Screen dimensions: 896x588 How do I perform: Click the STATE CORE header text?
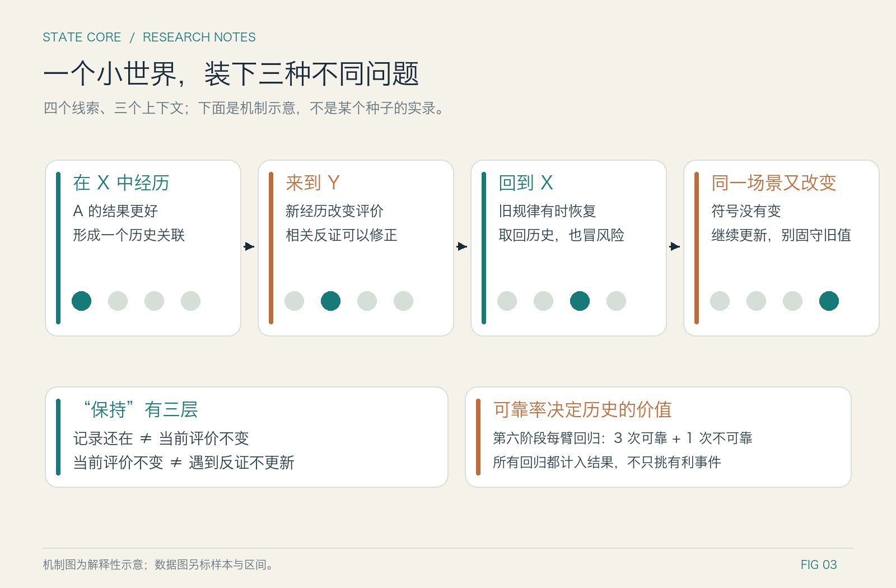point(82,37)
